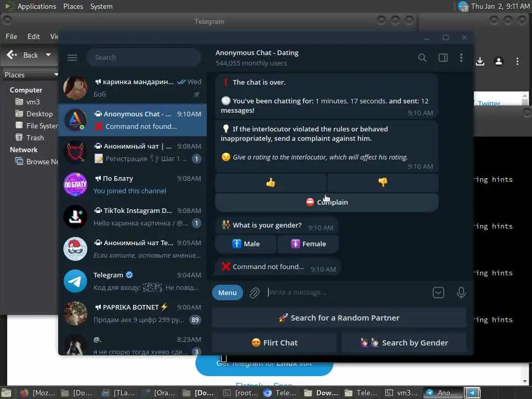Toggle bot keyboard icon in message bar
532x399 pixels.
438,292
